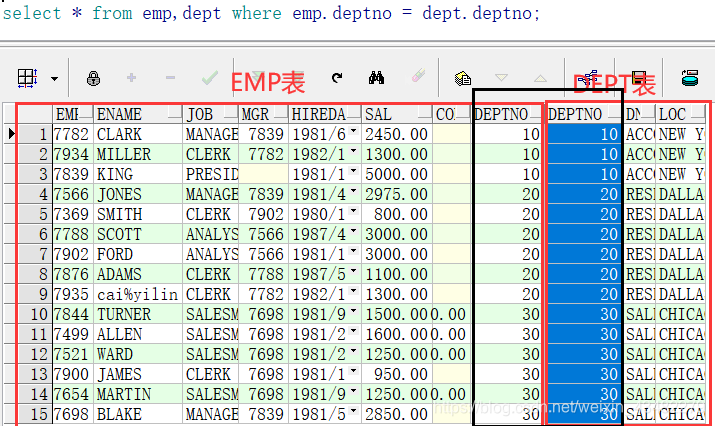Image resolution: width=715 pixels, height=426 pixels.
Task: Open date dropdown in FORD row
Action: click(353, 252)
